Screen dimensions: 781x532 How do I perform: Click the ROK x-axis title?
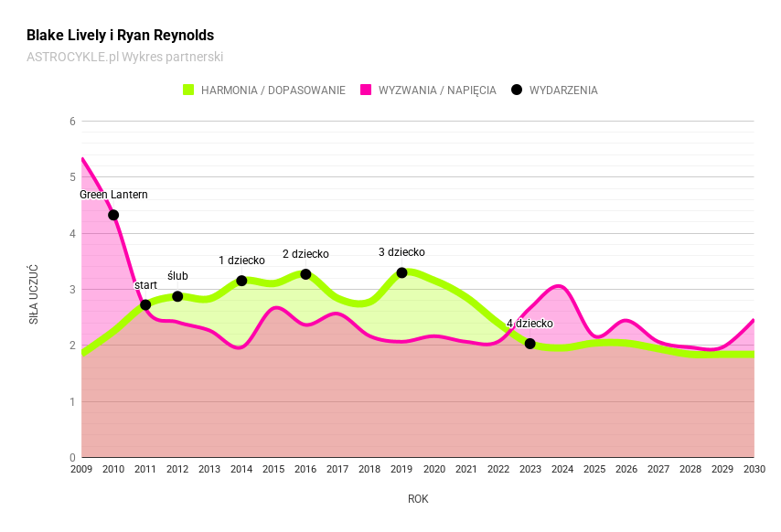click(x=418, y=499)
